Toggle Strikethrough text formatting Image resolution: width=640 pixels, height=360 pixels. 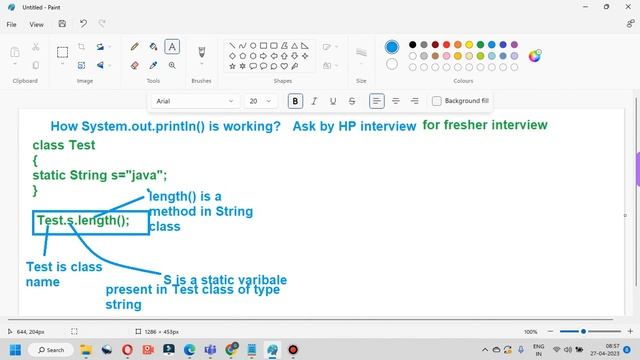[352, 101]
